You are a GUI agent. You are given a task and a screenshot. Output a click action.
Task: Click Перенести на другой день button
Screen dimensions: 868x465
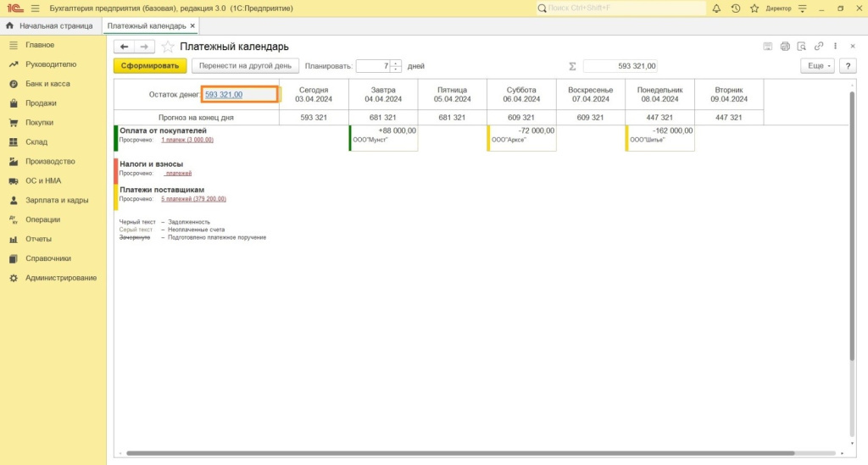point(244,65)
